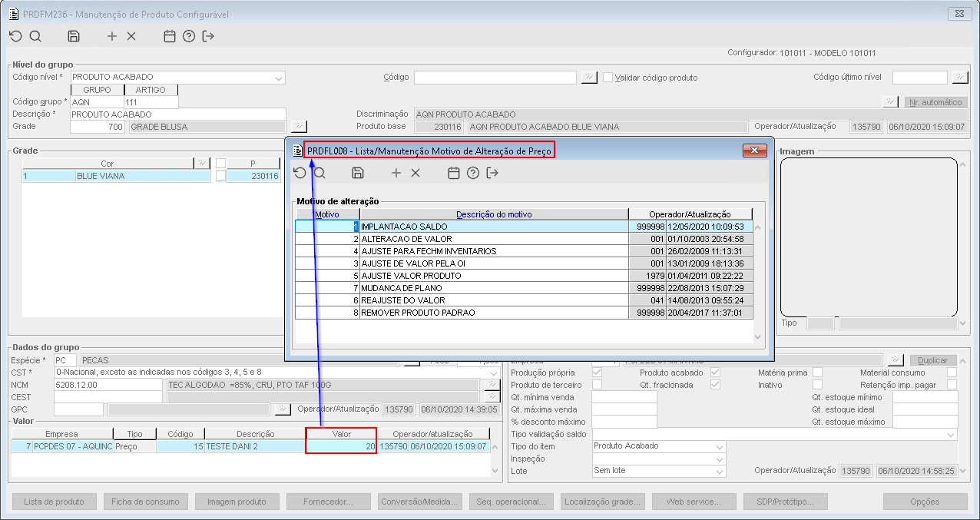Click the Seq. operacional... button
980x520 pixels.
click(x=511, y=502)
